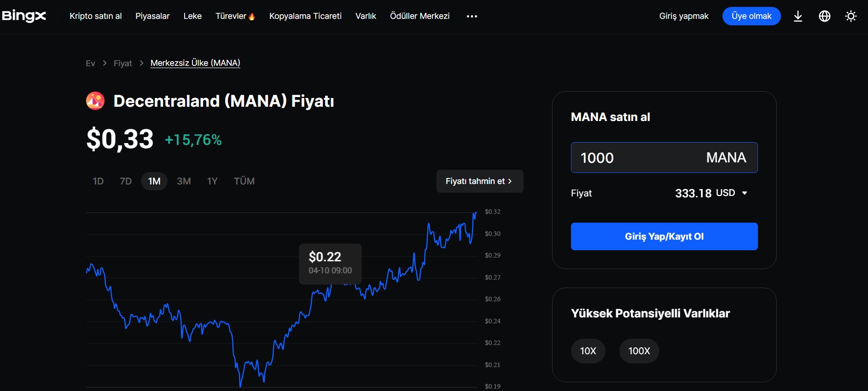This screenshot has height=391, width=868.
Task: Open Ödüller Merkezi
Action: click(420, 16)
